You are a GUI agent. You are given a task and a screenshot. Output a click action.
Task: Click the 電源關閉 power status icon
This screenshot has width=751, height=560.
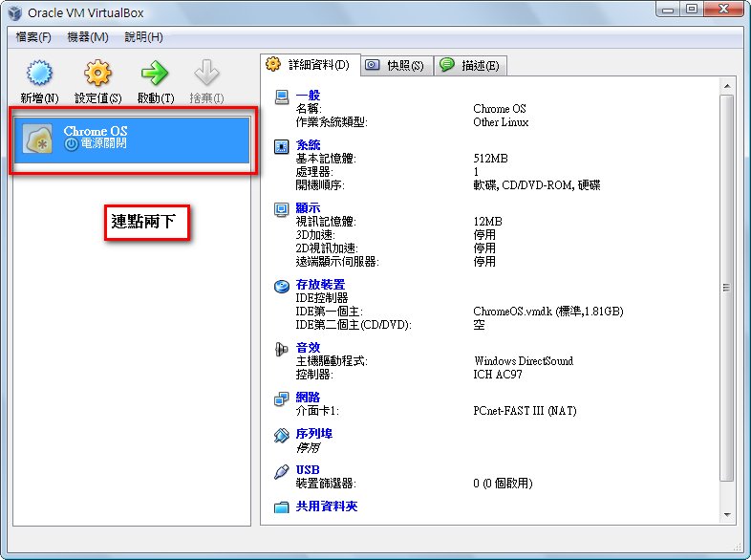point(71,143)
